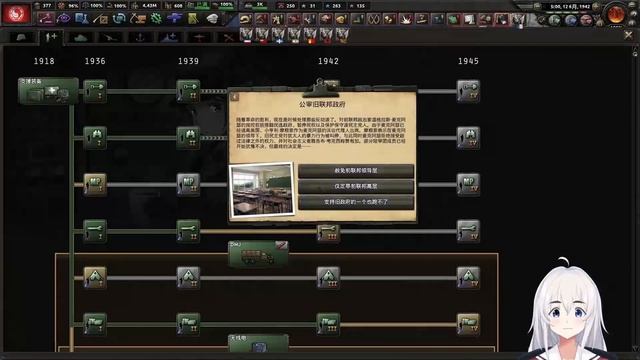
Task: Click the round button right of the date
Action: tap(596, 7)
